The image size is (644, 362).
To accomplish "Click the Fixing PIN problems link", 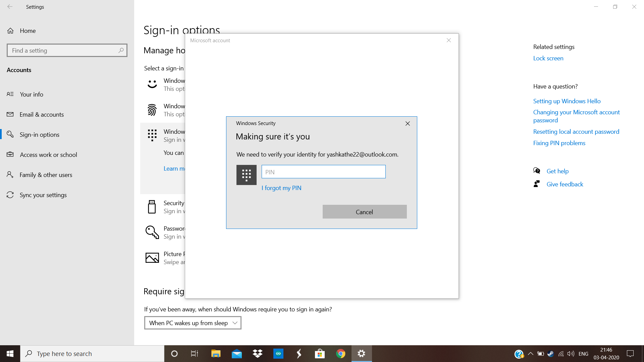I will pyautogui.click(x=559, y=143).
